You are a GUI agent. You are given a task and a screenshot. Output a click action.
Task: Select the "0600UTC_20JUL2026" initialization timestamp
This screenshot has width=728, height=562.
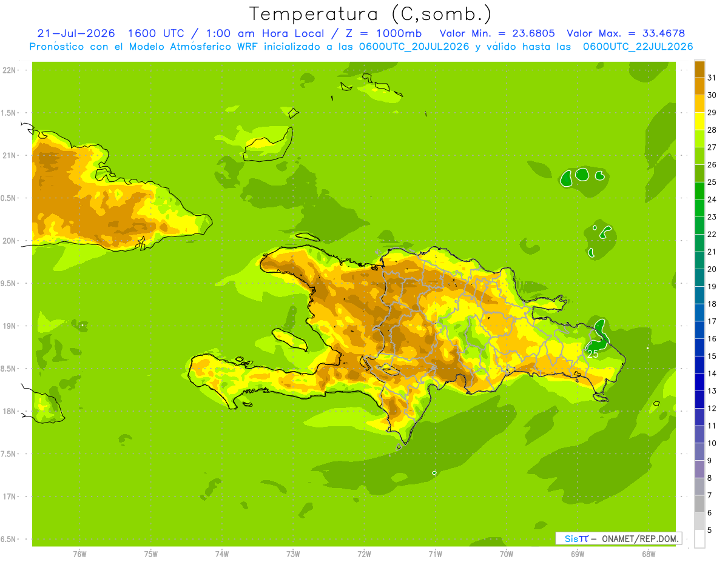413,47
